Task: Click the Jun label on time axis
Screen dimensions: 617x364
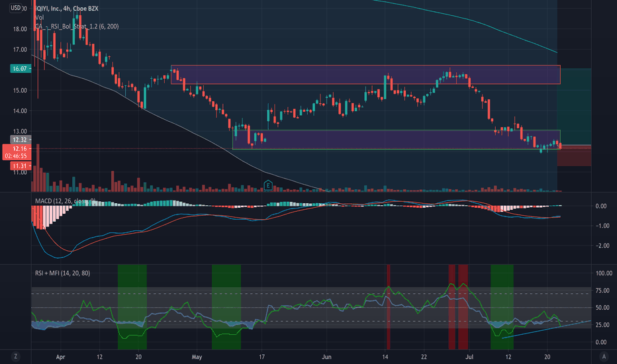Action: [x=326, y=357]
